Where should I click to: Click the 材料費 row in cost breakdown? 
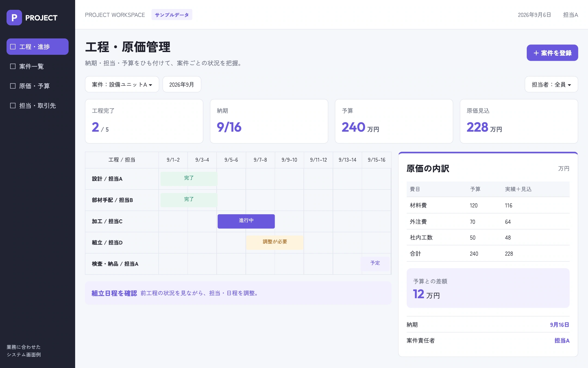[488, 205]
